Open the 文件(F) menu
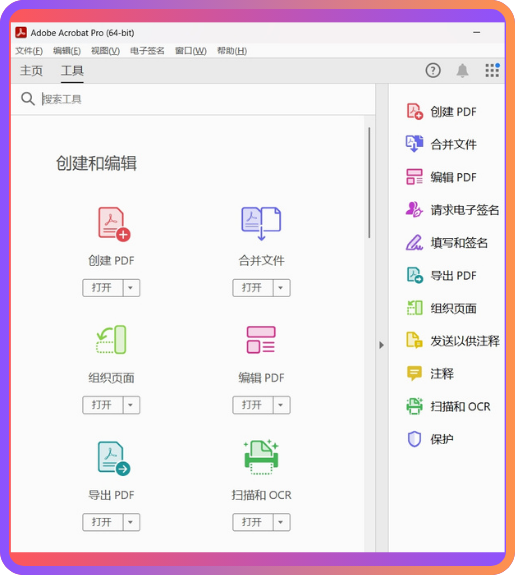This screenshot has width=515, height=575. 29,51
